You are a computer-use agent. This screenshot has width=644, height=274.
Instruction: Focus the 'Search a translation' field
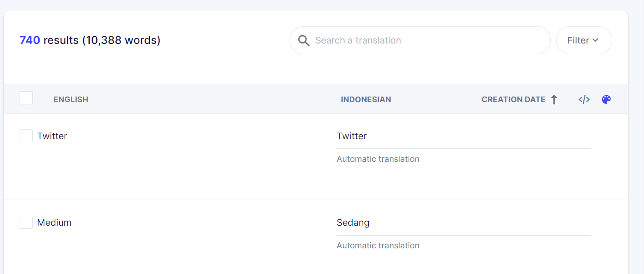coord(427,40)
